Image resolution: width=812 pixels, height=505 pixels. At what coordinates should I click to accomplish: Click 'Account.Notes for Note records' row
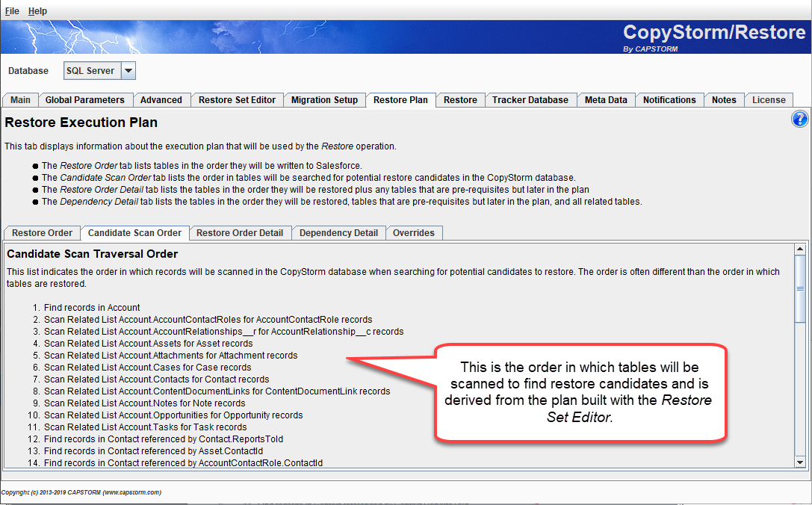point(144,403)
